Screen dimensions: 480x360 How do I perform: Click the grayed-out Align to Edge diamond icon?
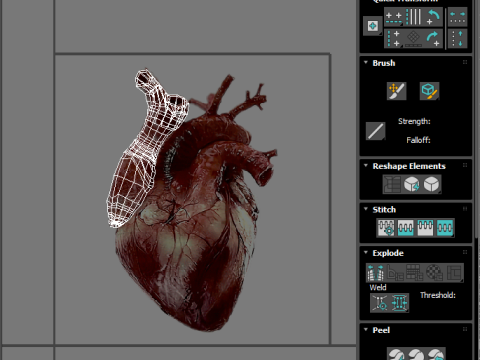point(413,38)
